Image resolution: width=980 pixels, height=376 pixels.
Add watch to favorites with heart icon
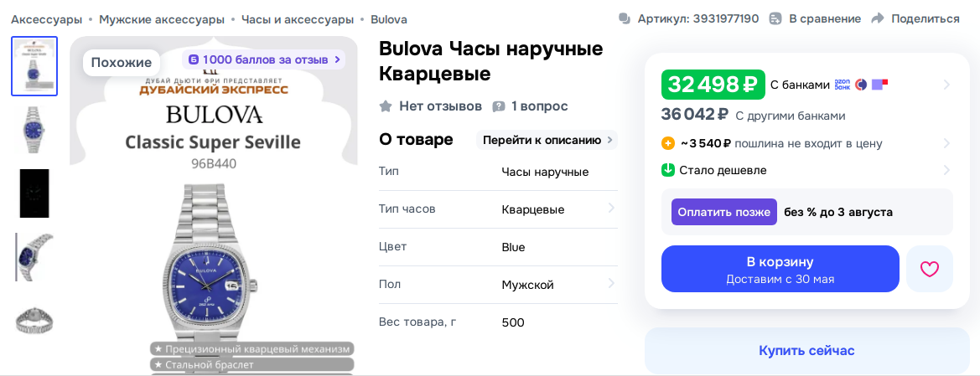tap(930, 269)
